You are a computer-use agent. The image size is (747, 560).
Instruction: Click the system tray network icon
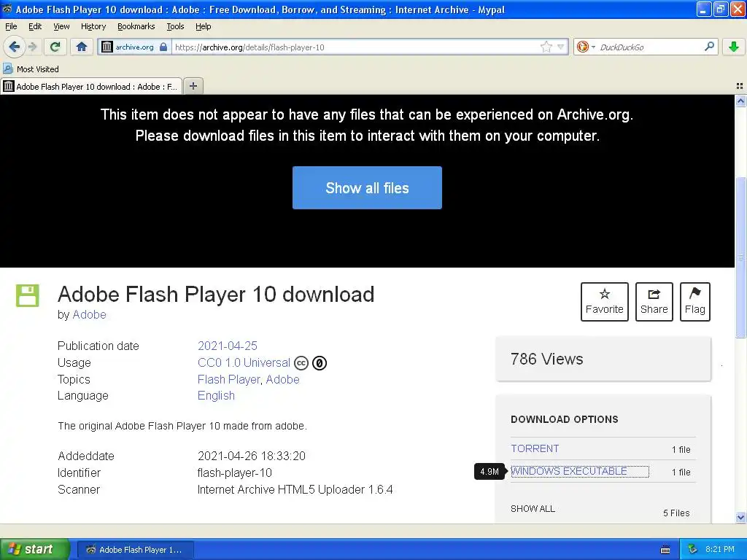pyautogui.click(x=693, y=549)
